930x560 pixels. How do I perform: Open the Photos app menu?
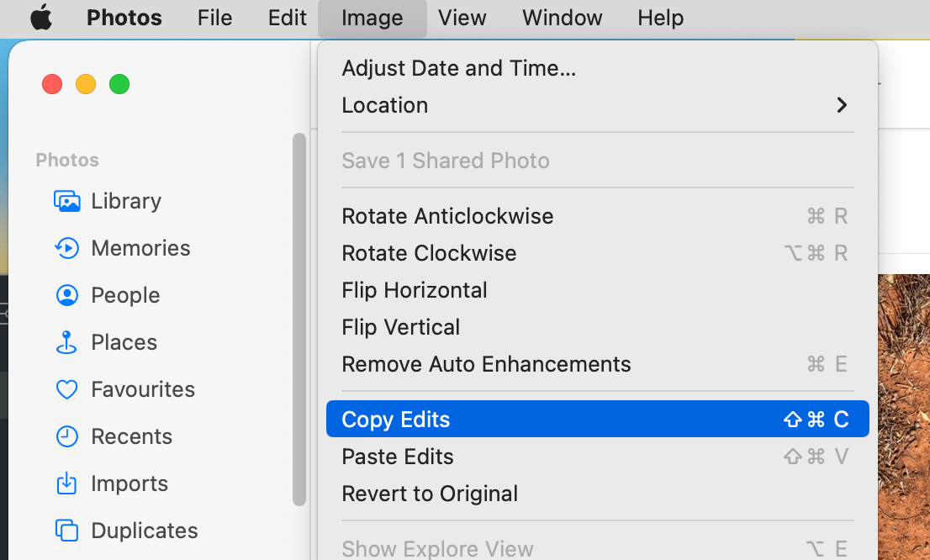coord(124,18)
